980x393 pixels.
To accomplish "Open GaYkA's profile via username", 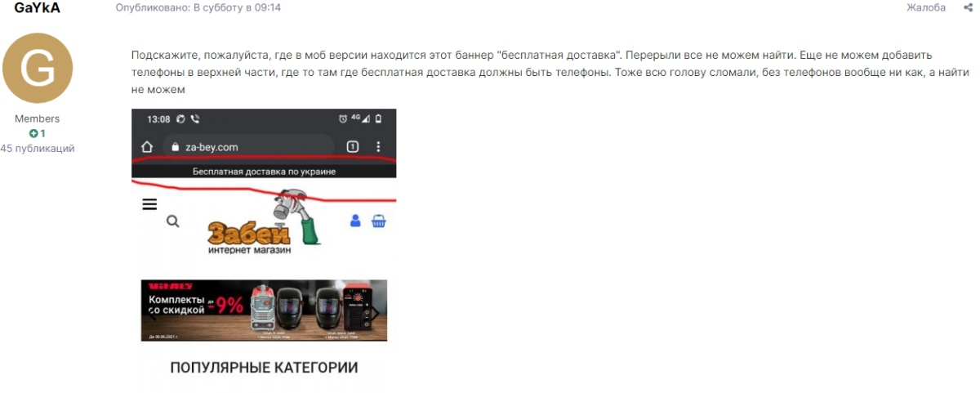I will (x=38, y=8).
